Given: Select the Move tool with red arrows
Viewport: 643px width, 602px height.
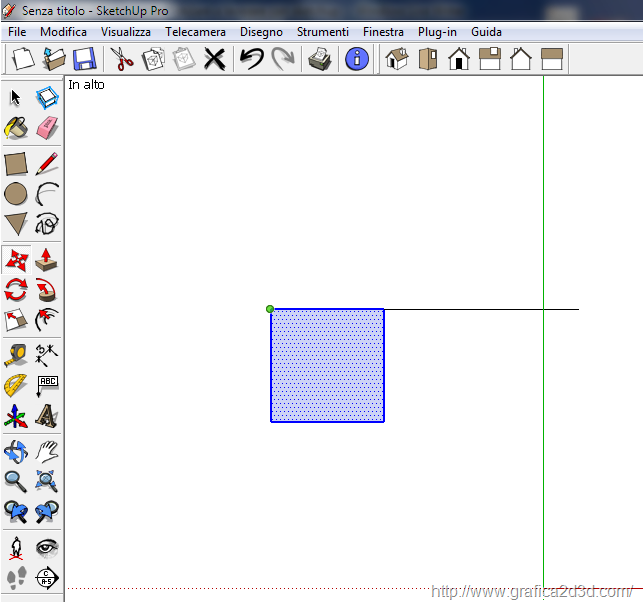Looking at the screenshot, I should (17, 260).
